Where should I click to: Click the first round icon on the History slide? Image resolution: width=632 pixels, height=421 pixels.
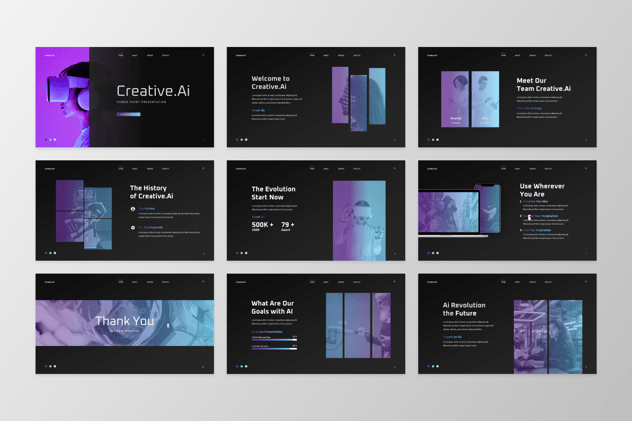pos(133,209)
